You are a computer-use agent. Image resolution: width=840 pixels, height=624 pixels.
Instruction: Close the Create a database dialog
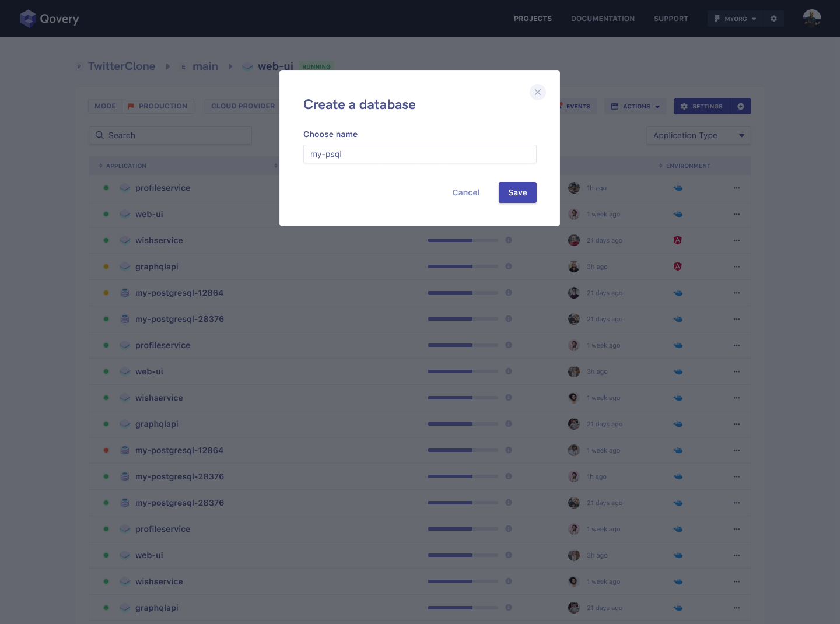coord(538,92)
